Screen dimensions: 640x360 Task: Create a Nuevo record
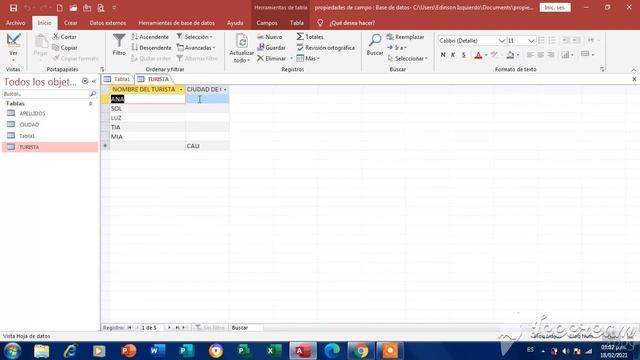click(270, 37)
